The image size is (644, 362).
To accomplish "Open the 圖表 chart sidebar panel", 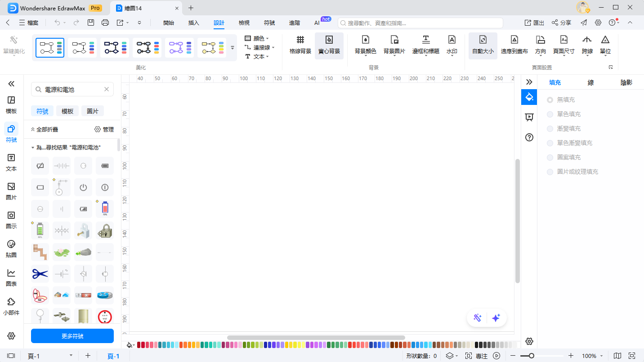I will 11,273.
